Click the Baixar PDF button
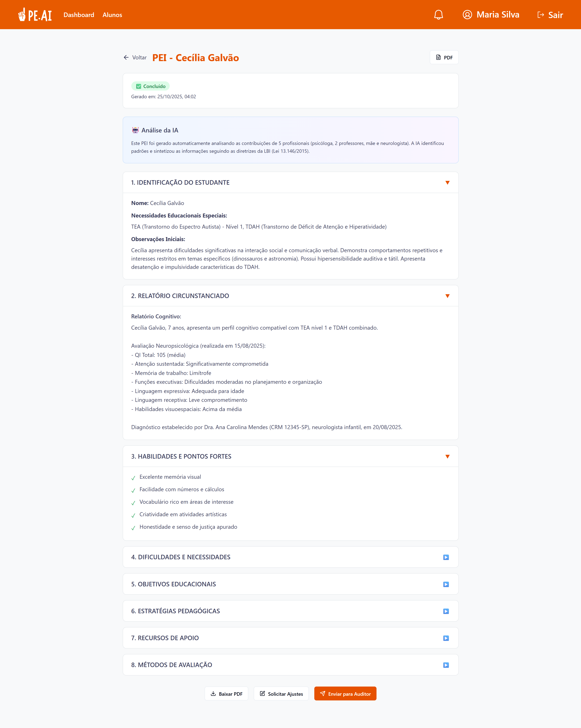This screenshot has width=581, height=728. click(226, 694)
